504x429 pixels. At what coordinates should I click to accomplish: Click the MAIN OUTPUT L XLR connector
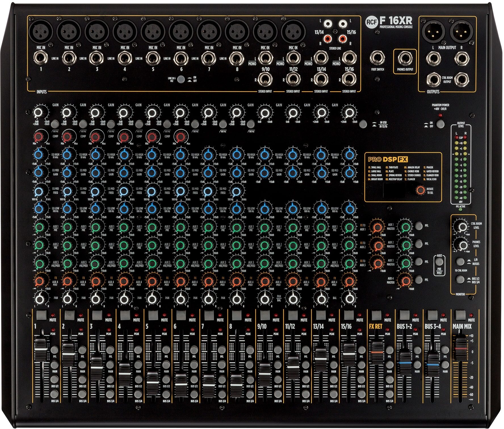433,32
